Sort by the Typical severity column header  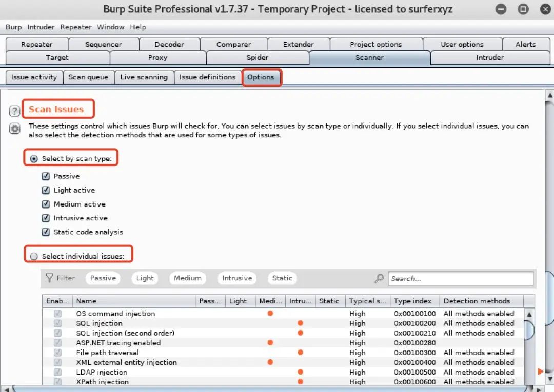tap(368, 301)
